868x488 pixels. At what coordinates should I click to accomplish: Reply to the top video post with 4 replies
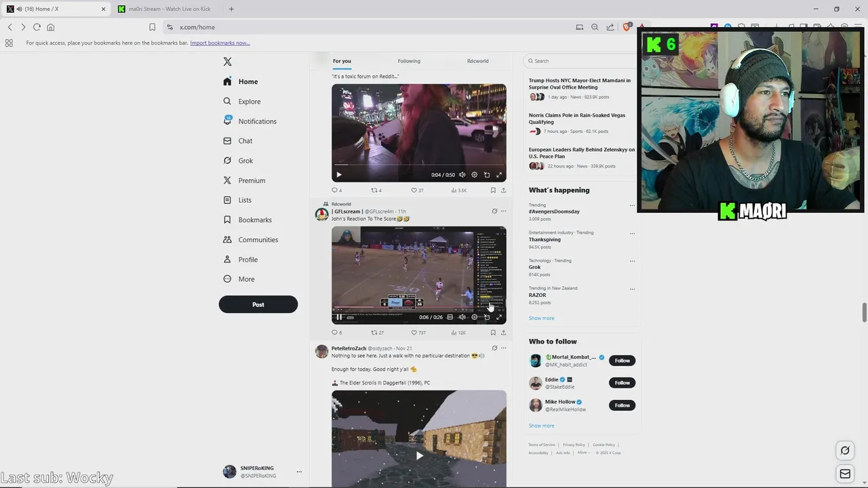336,190
